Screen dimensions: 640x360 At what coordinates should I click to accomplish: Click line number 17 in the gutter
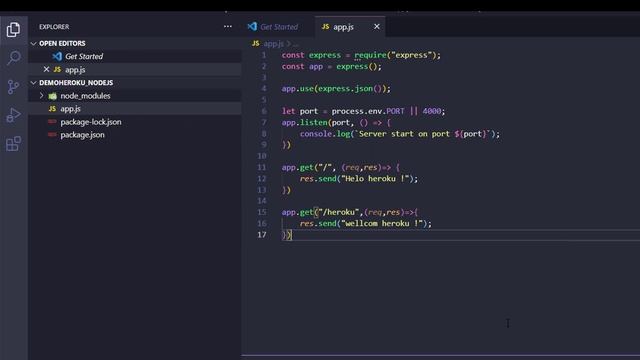point(262,235)
